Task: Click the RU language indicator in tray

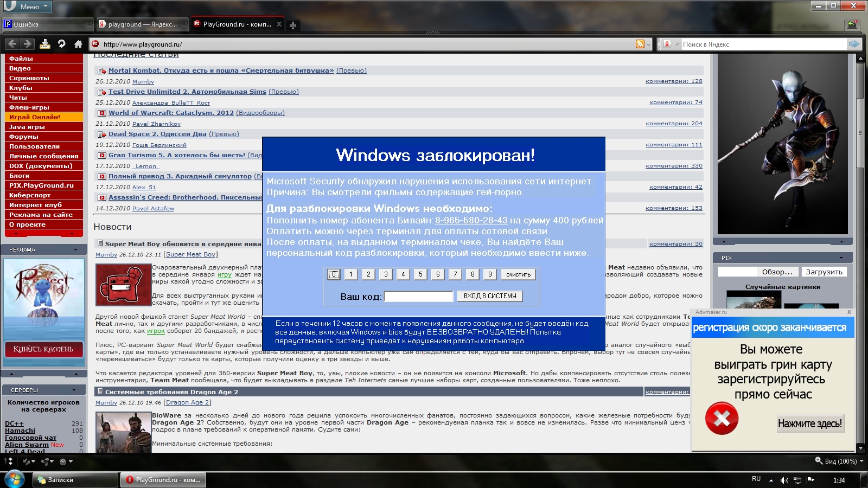Action: pyautogui.click(x=756, y=479)
